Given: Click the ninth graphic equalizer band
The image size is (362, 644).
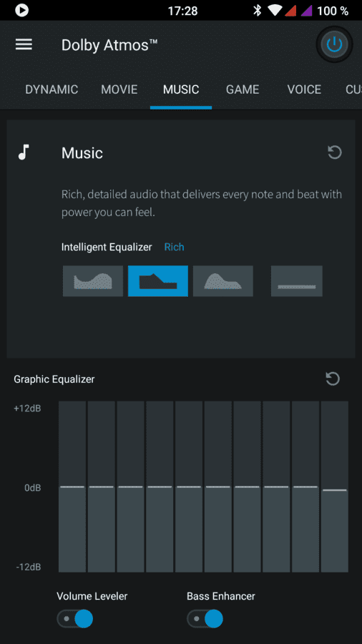Looking at the screenshot, I should point(305,487).
